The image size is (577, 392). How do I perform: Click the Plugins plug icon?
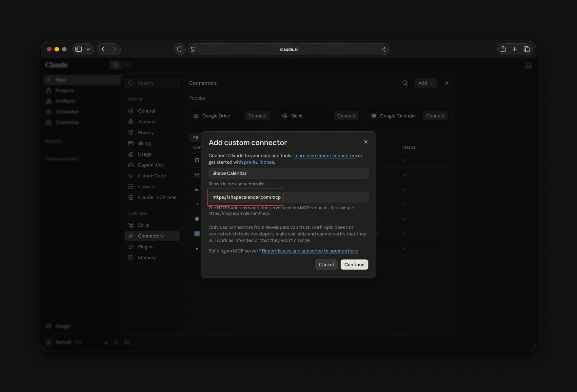tap(131, 247)
